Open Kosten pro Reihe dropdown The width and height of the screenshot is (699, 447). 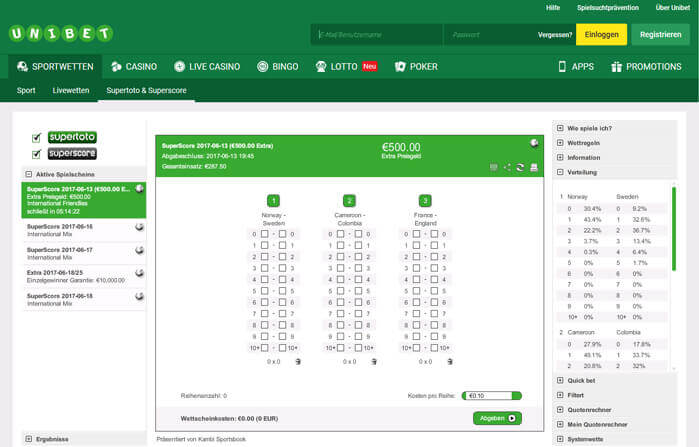pyautogui.click(x=492, y=396)
